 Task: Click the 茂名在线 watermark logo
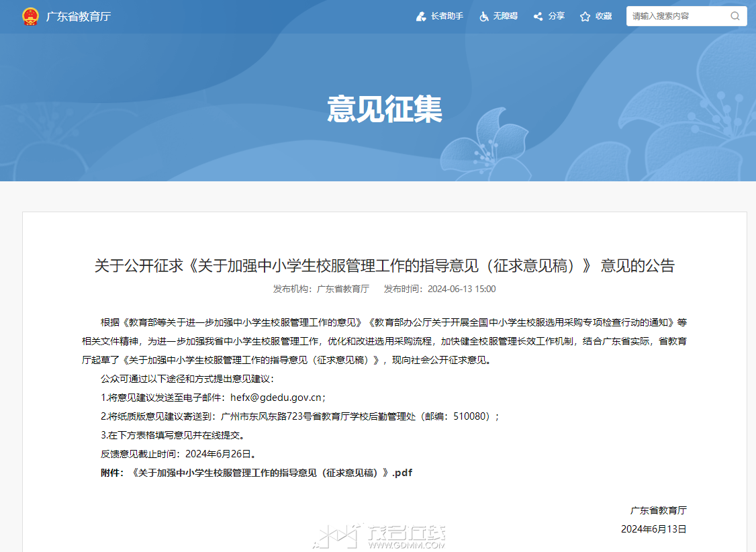coord(379,536)
